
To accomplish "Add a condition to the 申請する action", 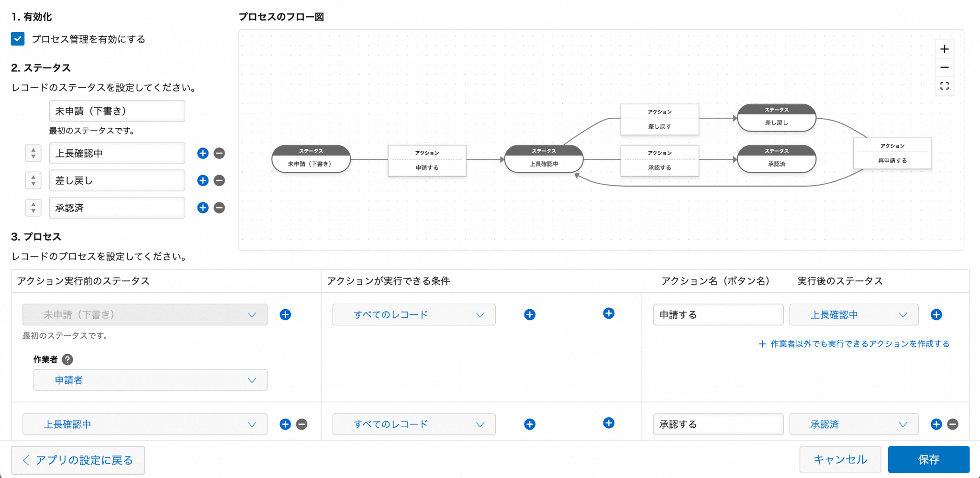I will pos(529,314).
